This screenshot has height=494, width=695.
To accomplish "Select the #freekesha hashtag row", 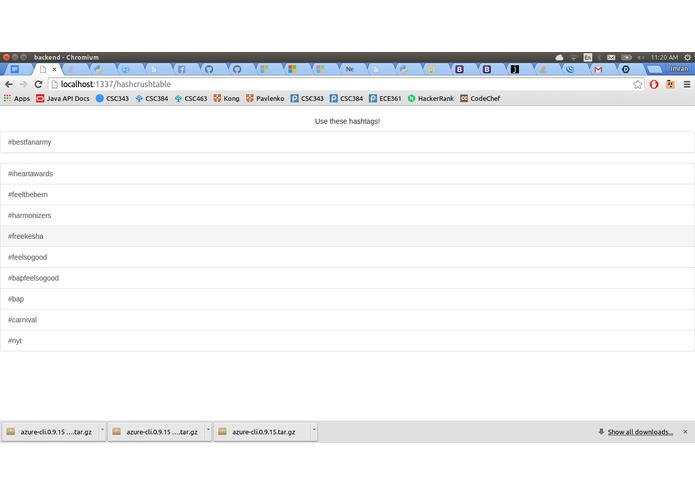I will [x=348, y=236].
